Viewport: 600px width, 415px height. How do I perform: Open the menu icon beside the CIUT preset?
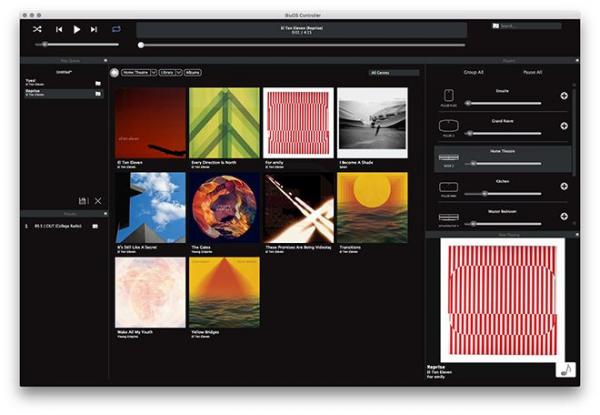point(95,226)
